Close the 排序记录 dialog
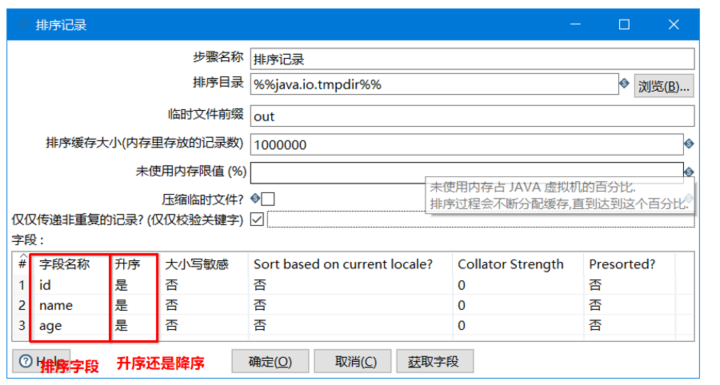Viewport: 720px width, 385px height. tap(674, 24)
